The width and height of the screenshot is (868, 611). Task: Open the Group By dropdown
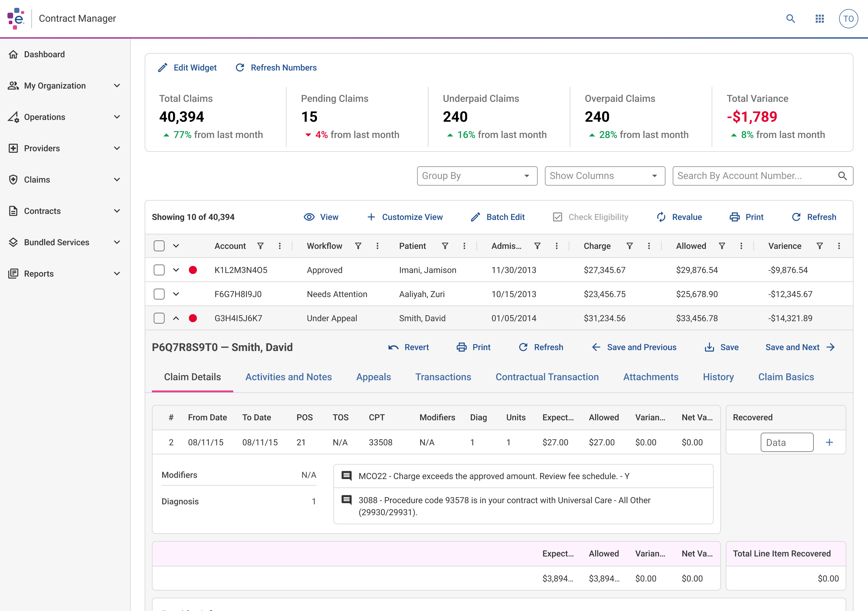(x=477, y=176)
